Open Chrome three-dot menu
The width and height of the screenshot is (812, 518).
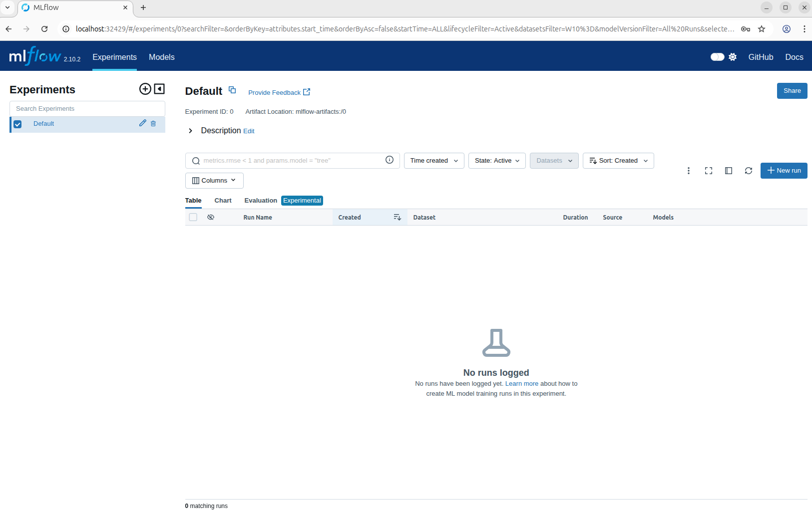pyautogui.click(x=804, y=29)
